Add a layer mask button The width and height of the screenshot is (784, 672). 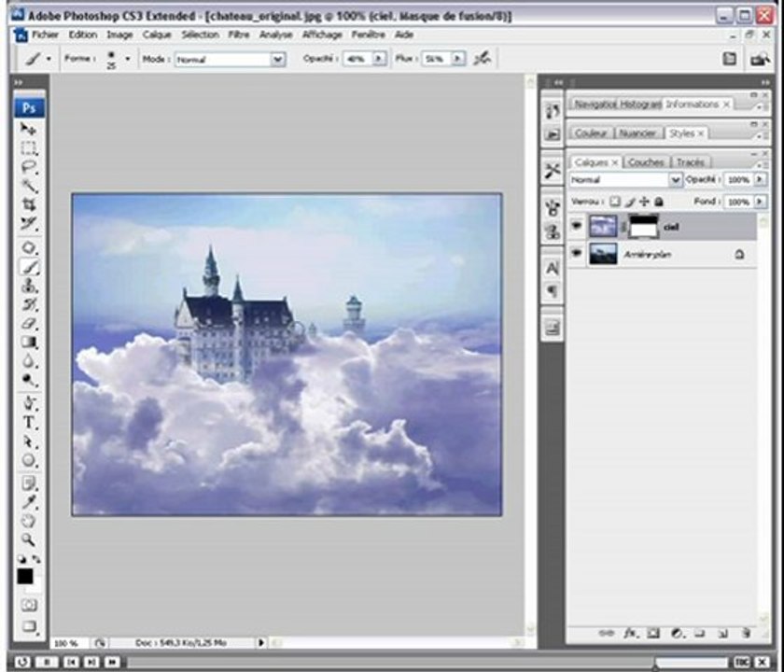point(653,634)
